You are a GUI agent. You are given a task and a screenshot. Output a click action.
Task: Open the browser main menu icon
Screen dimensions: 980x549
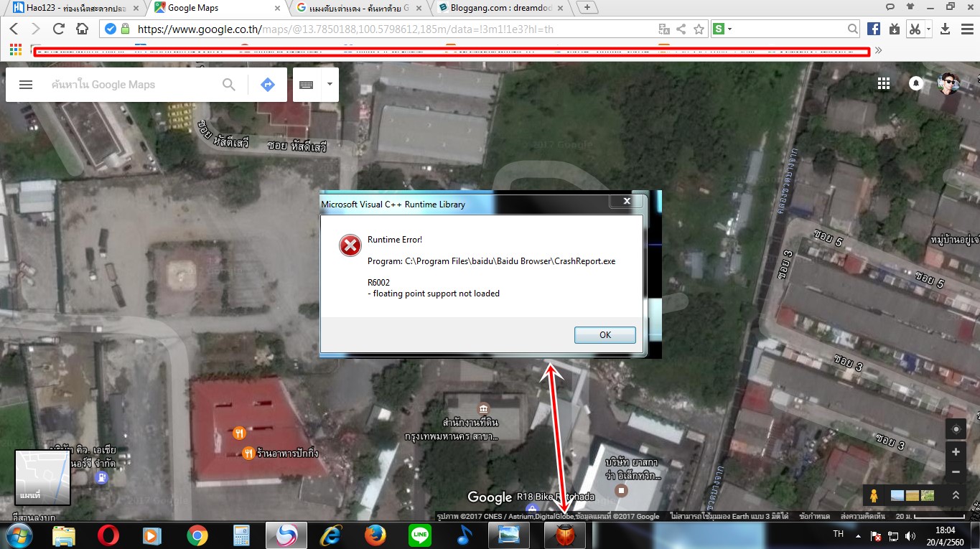[x=966, y=29]
